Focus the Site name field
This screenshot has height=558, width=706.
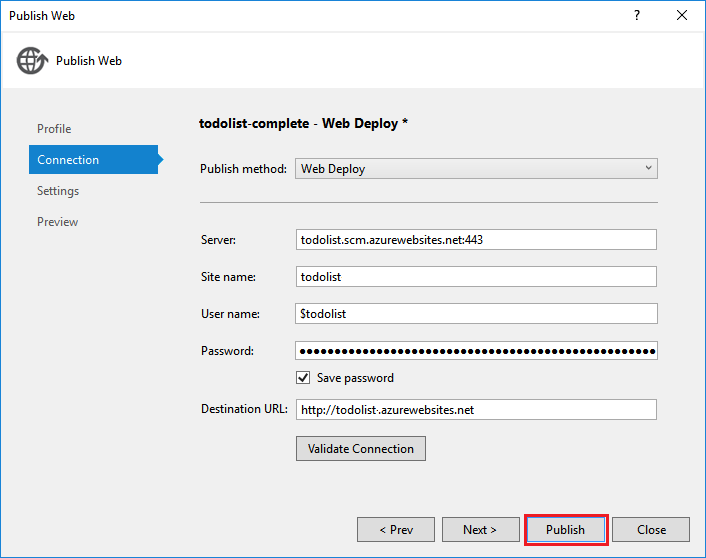pos(476,277)
